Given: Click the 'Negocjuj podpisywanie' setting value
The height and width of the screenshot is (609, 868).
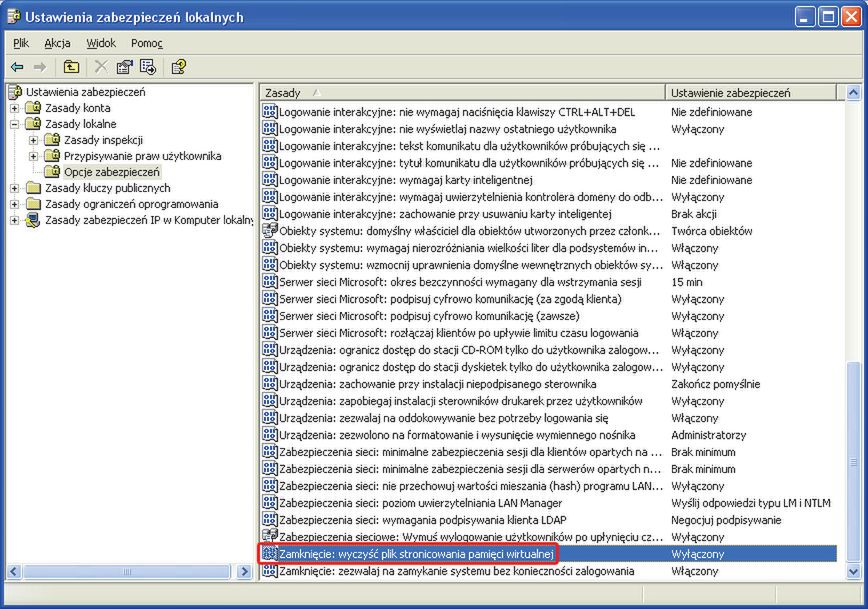Looking at the screenshot, I should (726, 520).
